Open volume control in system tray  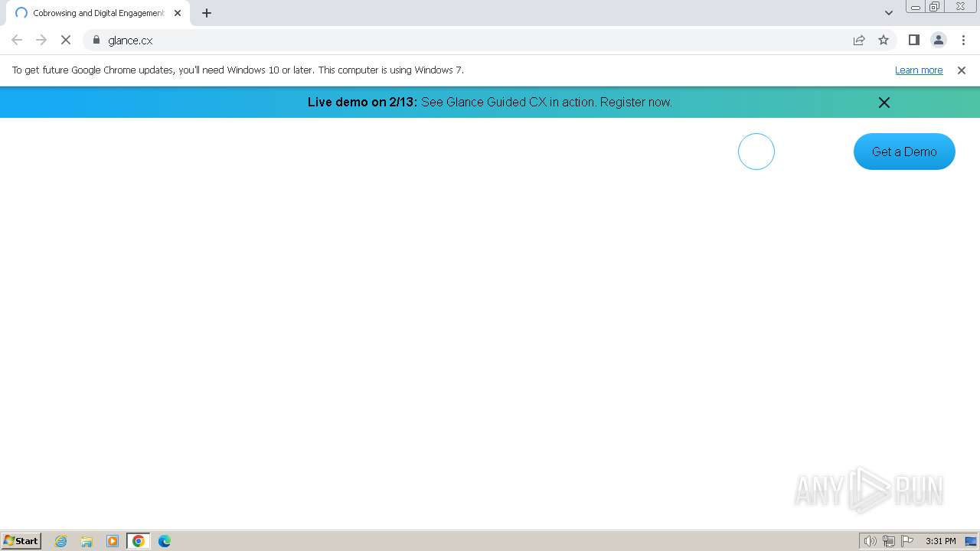click(871, 541)
